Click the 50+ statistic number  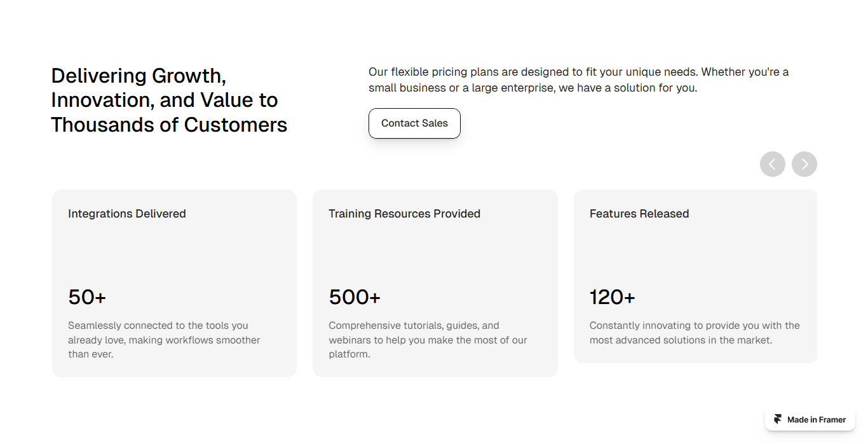click(x=87, y=297)
